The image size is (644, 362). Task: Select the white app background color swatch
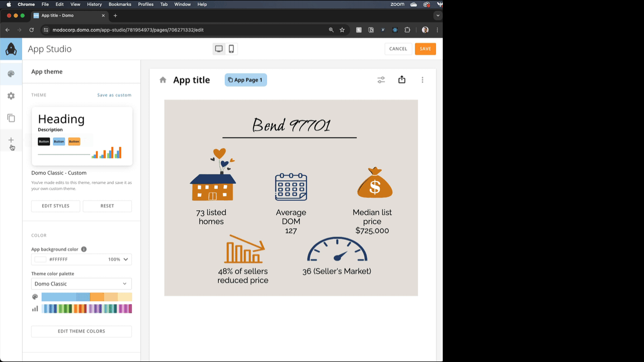pos(40,259)
